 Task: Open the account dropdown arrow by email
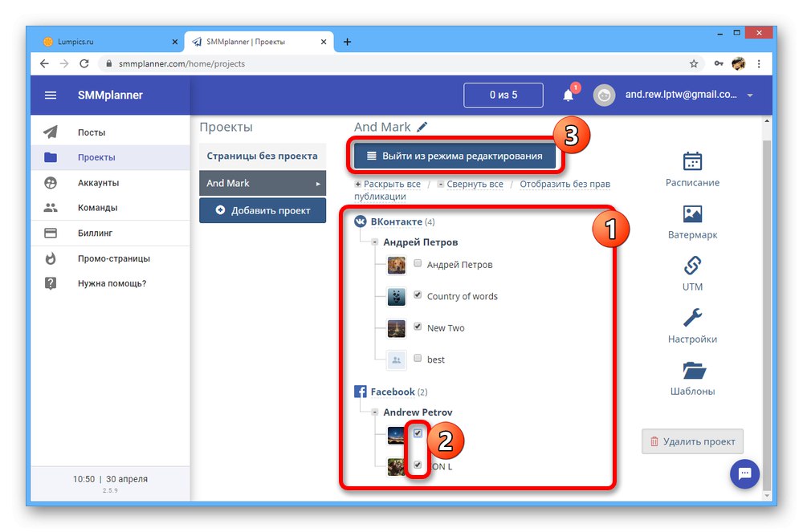tap(750, 95)
